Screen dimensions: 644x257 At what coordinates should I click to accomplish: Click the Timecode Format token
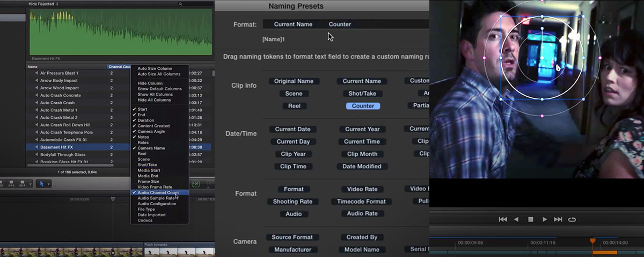[x=361, y=202]
